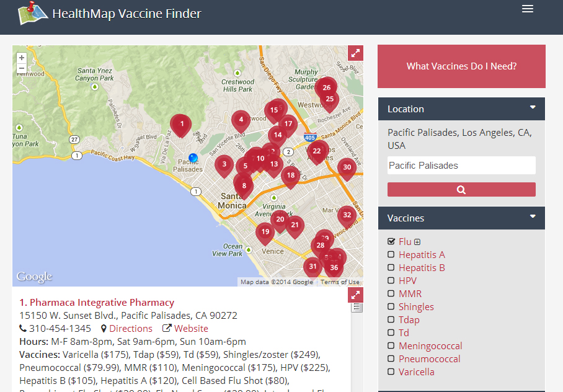Open the hamburger navigation menu

pos(528,9)
